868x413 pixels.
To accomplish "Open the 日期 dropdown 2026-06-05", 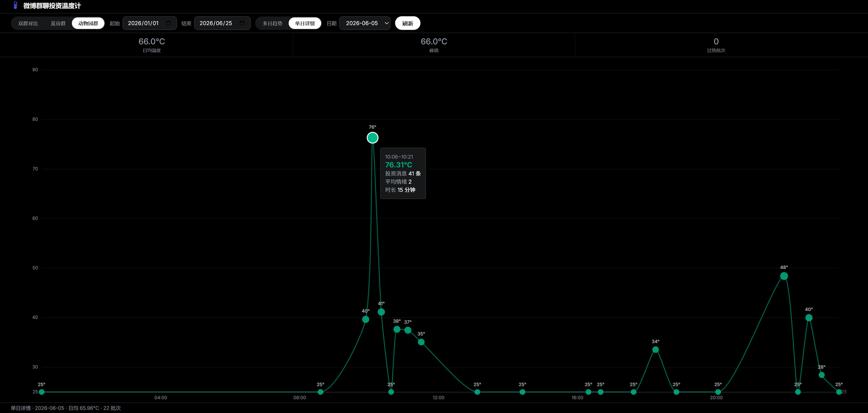I will pos(365,23).
